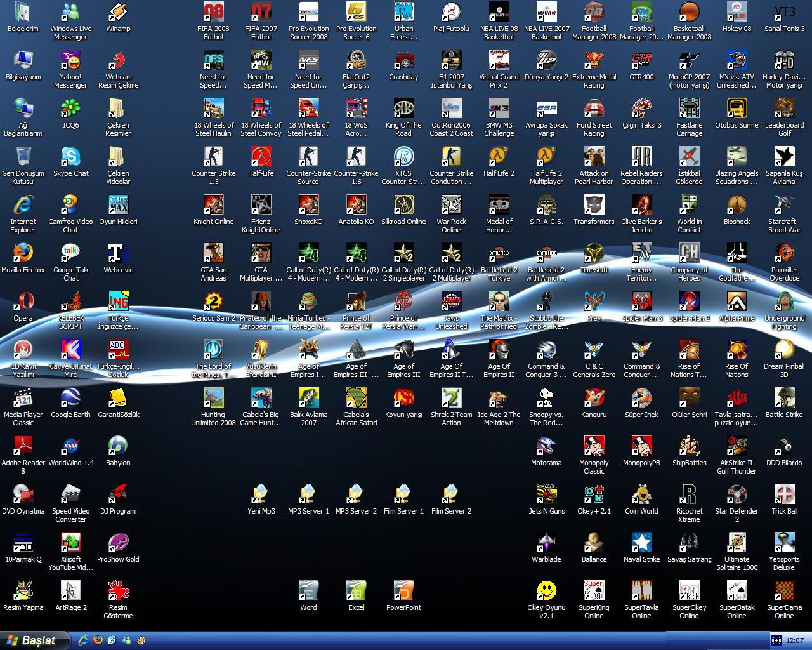Launch Google Earth from the desktop
The width and height of the screenshot is (812, 650).
70,399
